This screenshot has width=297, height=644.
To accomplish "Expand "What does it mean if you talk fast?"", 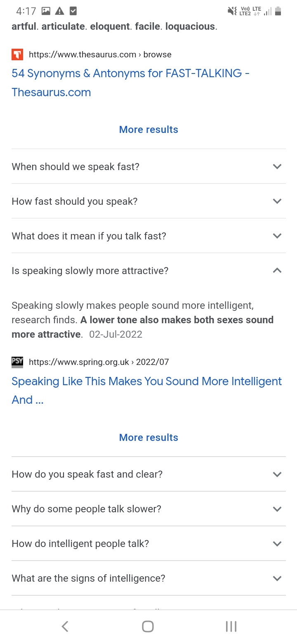I will point(148,236).
